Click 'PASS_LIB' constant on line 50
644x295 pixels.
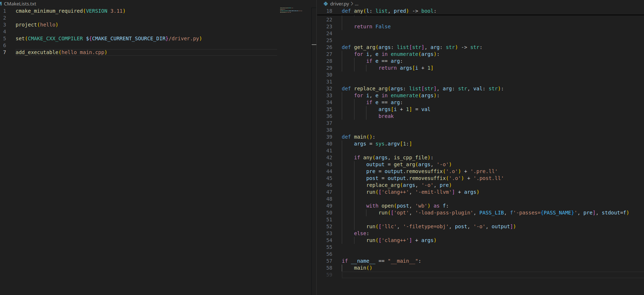click(492, 213)
